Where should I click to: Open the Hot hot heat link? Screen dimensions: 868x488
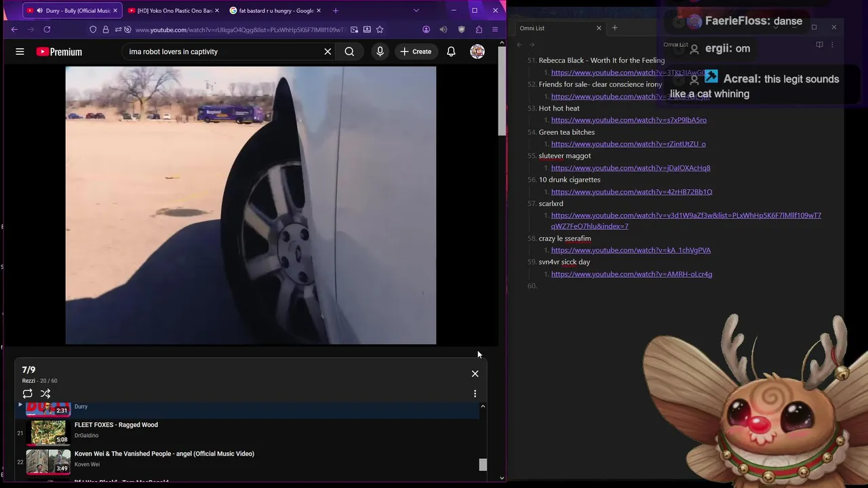[x=629, y=120]
